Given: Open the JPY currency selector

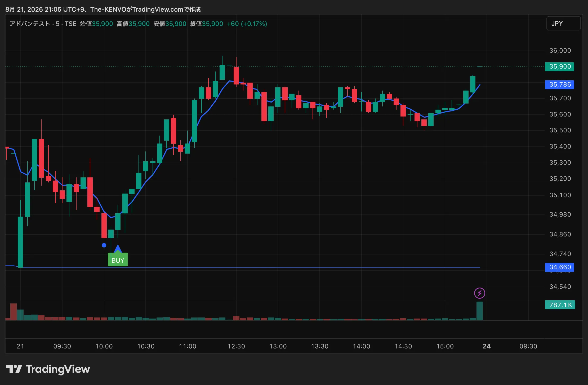Looking at the screenshot, I should (x=563, y=23).
